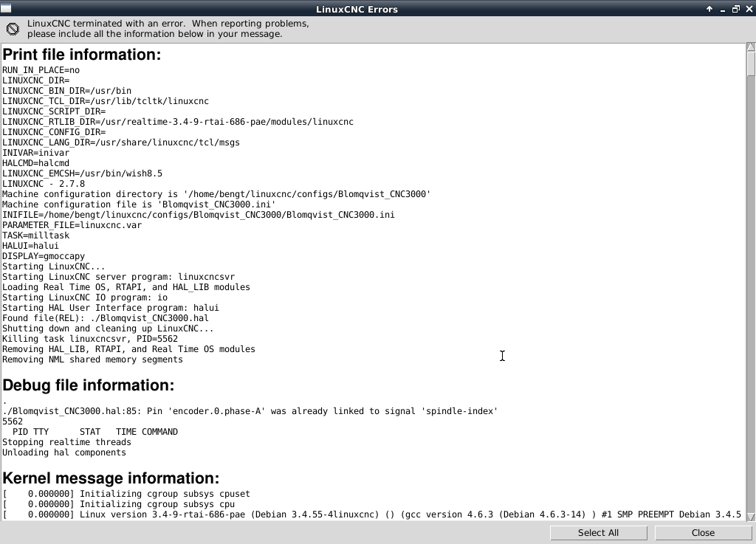Click the line 'DISPLAY=gmoccapy'
756x544 pixels.
pos(44,256)
